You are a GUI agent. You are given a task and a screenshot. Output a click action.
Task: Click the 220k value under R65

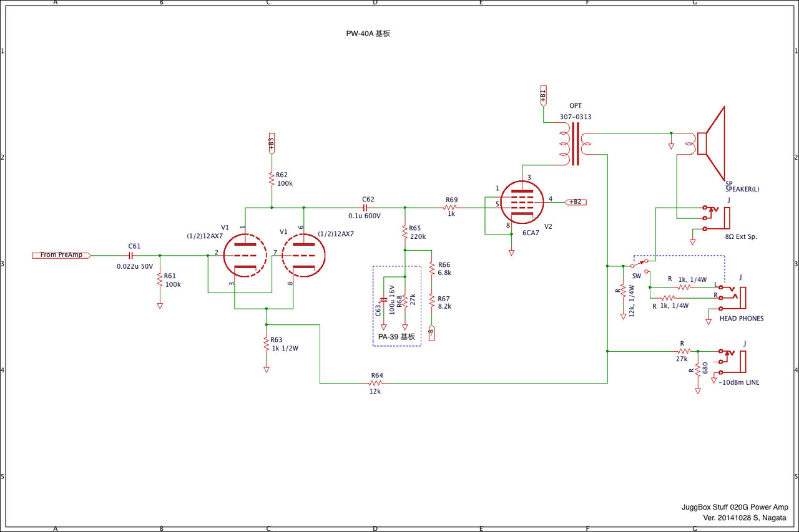tap(418, 237)
